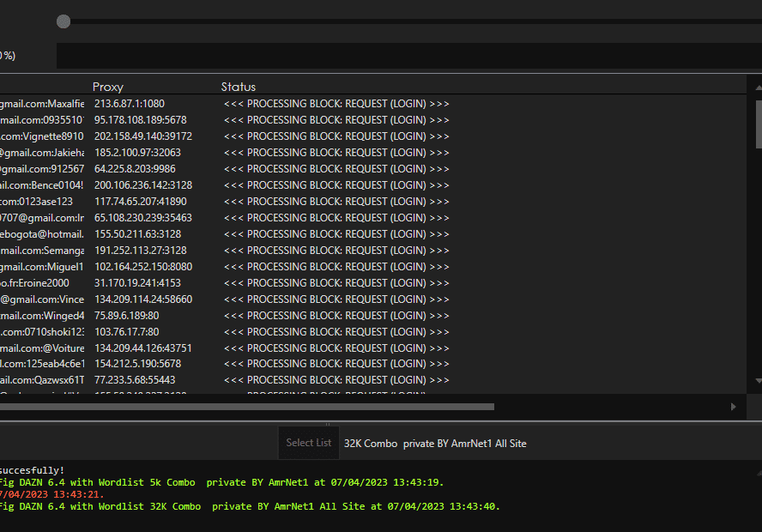Select proxy cell 102.164.252.150:8080

pos(142,267)
